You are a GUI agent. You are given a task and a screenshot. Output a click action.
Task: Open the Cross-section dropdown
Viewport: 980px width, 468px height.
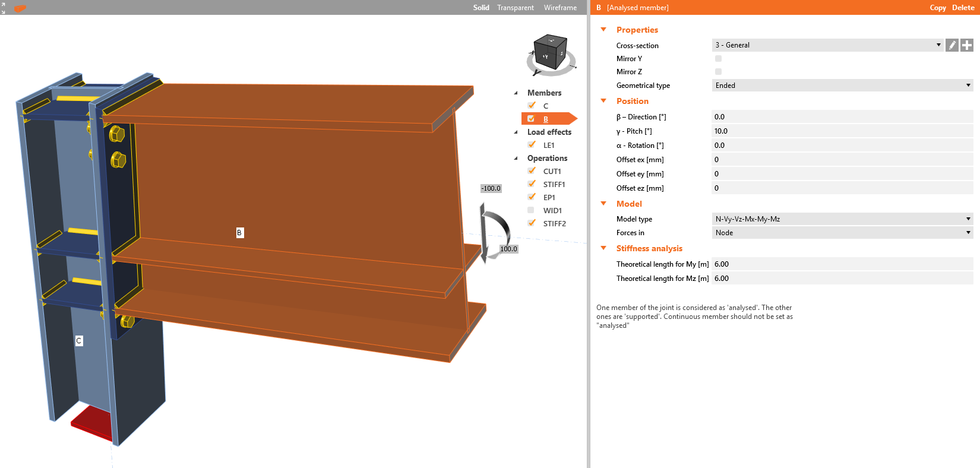pyautogui.click(x=827, y=45)
